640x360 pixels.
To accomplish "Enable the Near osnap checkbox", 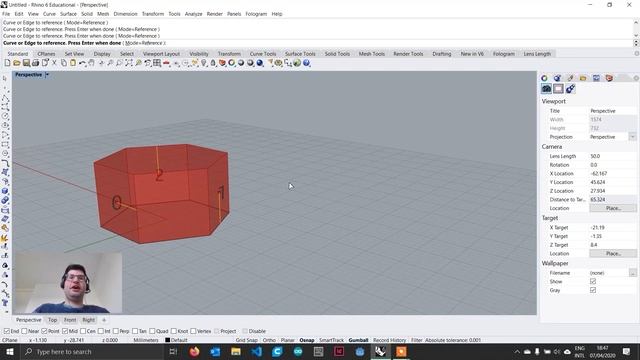I will click(x=24, y=331).
